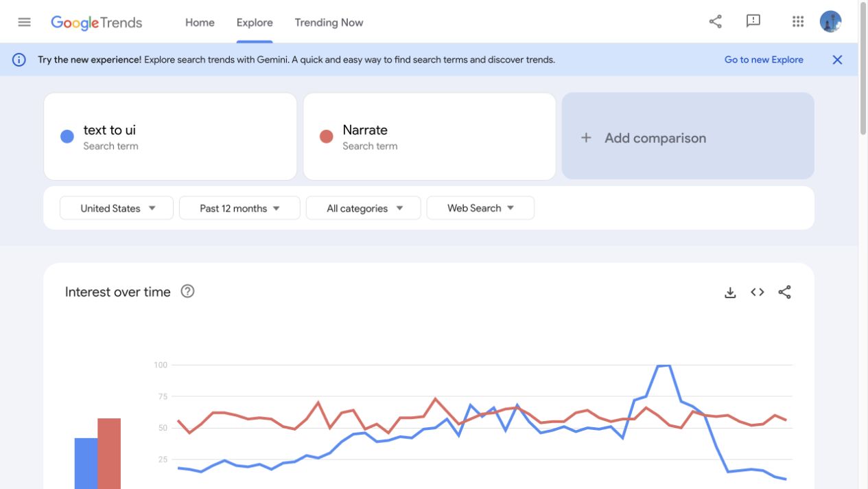Open help for Interest over time
The height and width of the screenshot is (489, 868).
[187, 291]
